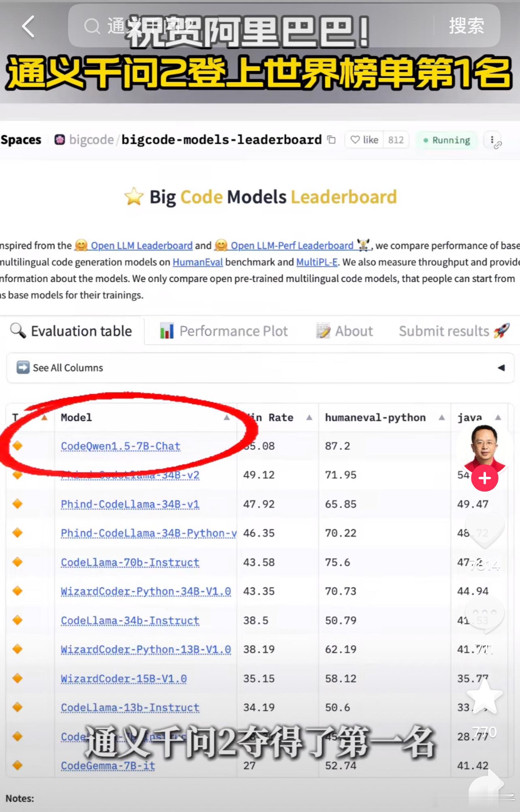This screenshot has height=812, width=520.
Task: Follow creator via red plus button
Action: (485, 478)
